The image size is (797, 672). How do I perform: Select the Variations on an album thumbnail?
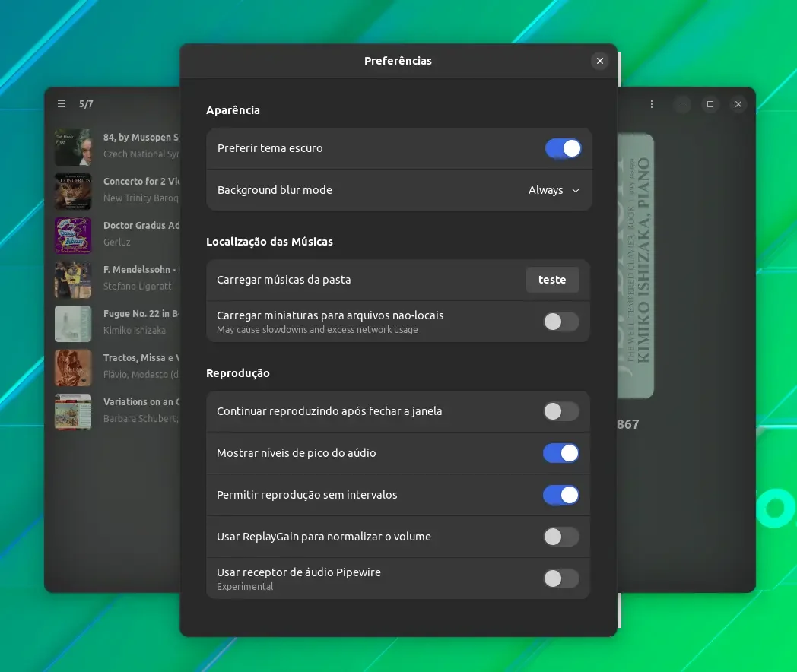pos(73,412)
